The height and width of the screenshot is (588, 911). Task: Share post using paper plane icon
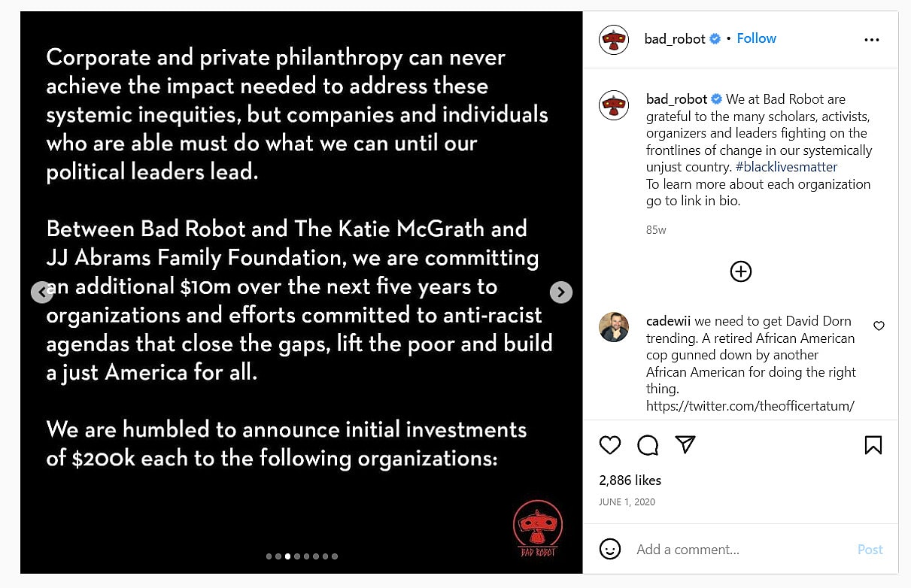pyautogui.click(x=685, y=445)
